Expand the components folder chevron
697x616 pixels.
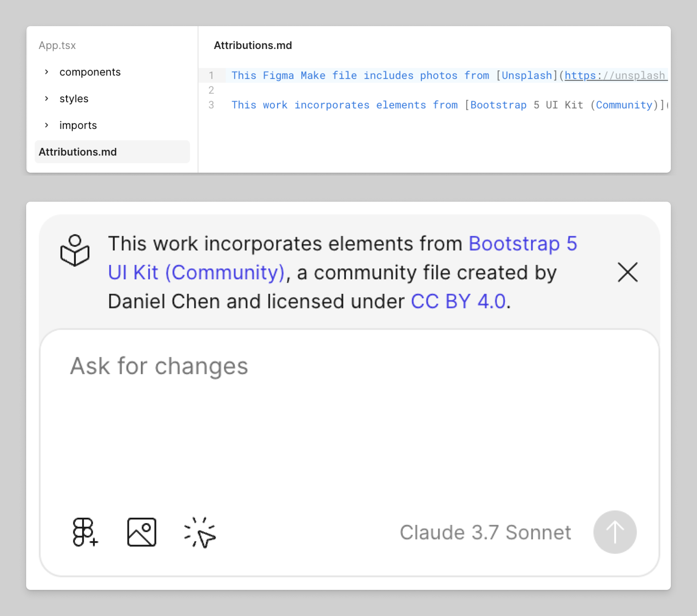(46, 72)
